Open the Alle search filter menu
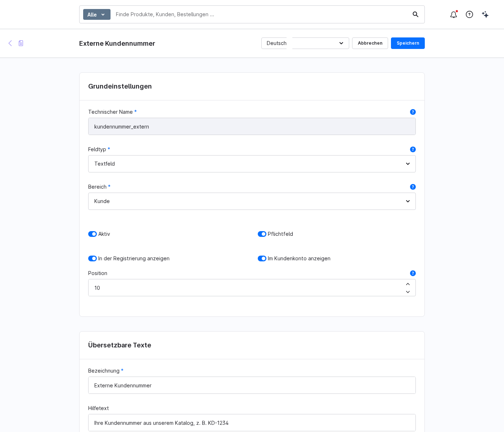 (97, 14)
